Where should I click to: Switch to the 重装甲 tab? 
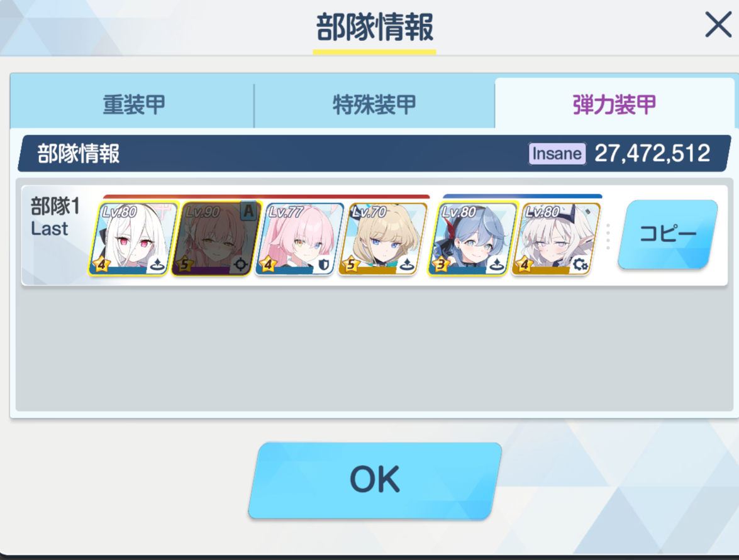point(133,104)
